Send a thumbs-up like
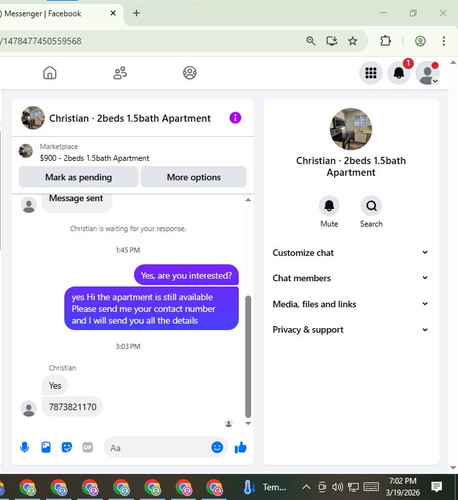This screenshot has width=458, height=500. click(240, 447)
